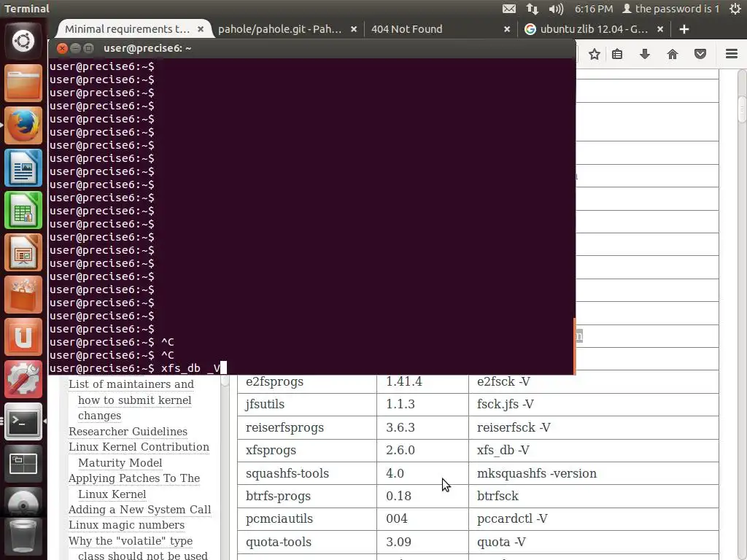Launch Firefox from the dock
This screenshot has width=747, height=560.
(x=23, y=125)
